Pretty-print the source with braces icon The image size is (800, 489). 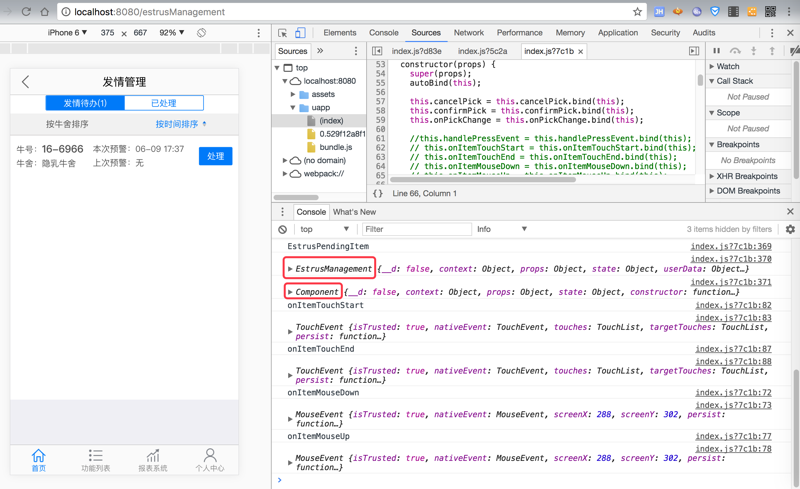[x=378, y=193]
